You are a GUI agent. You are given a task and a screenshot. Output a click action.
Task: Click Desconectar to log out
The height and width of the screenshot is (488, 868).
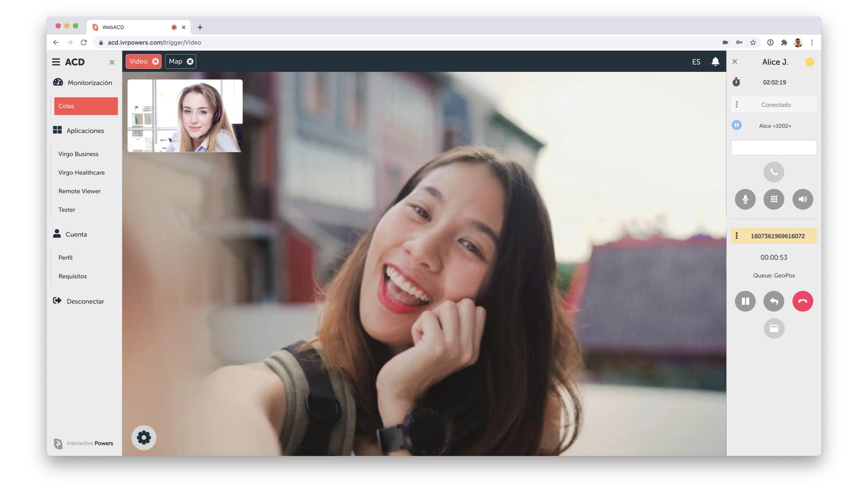click(x=85, y=301)
